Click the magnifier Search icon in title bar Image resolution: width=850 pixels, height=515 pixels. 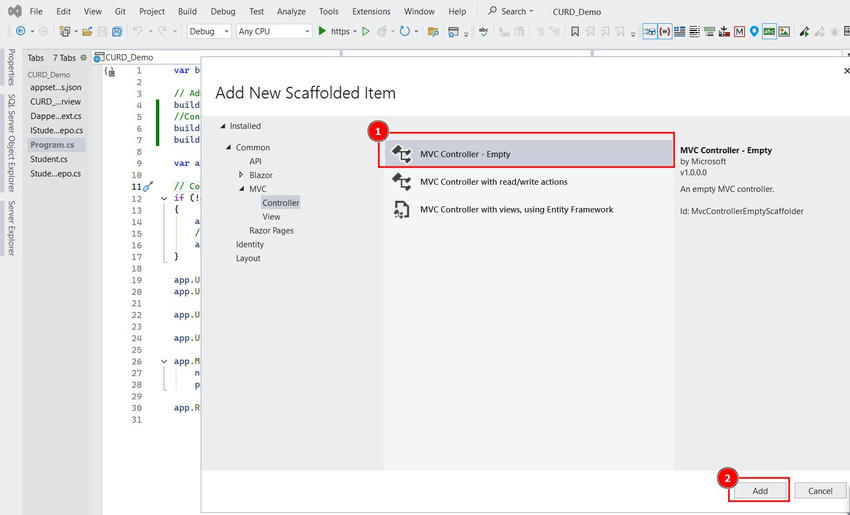(x=492, y=11)
